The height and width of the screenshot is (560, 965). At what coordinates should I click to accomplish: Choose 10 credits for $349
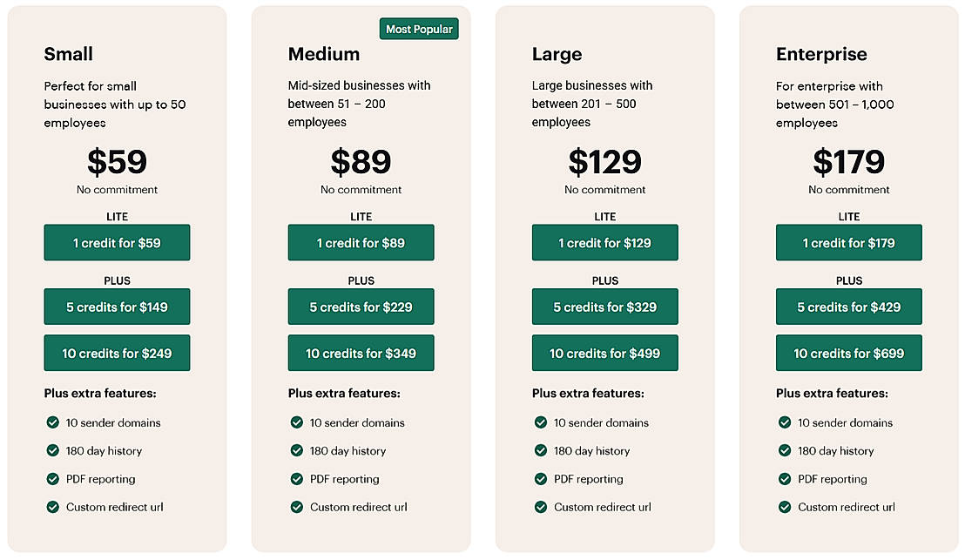361,354
